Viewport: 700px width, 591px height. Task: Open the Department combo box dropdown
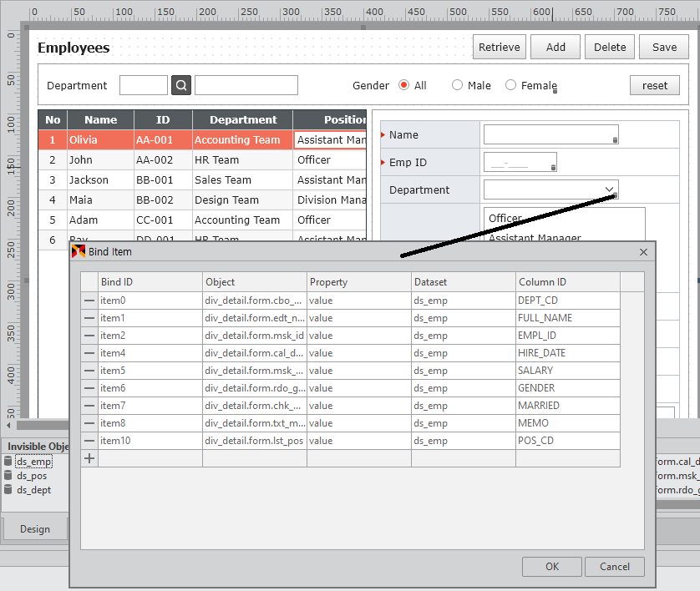[609, 189]
